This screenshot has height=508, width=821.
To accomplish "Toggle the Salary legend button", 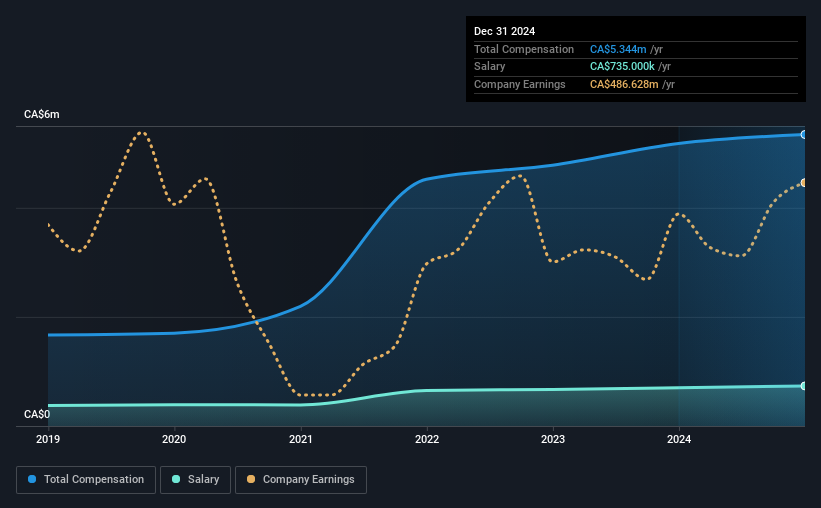I will click(x=195, y=480).
